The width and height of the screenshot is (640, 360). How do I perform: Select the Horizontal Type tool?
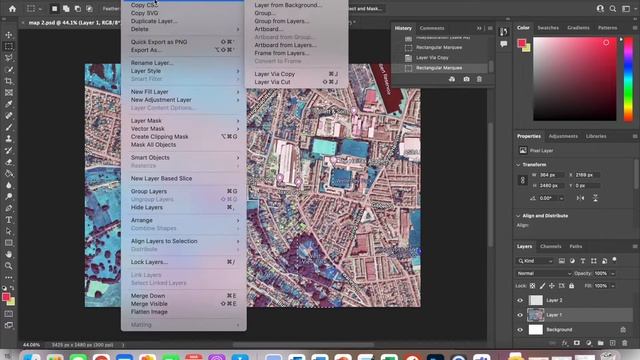tap(9, 220)
